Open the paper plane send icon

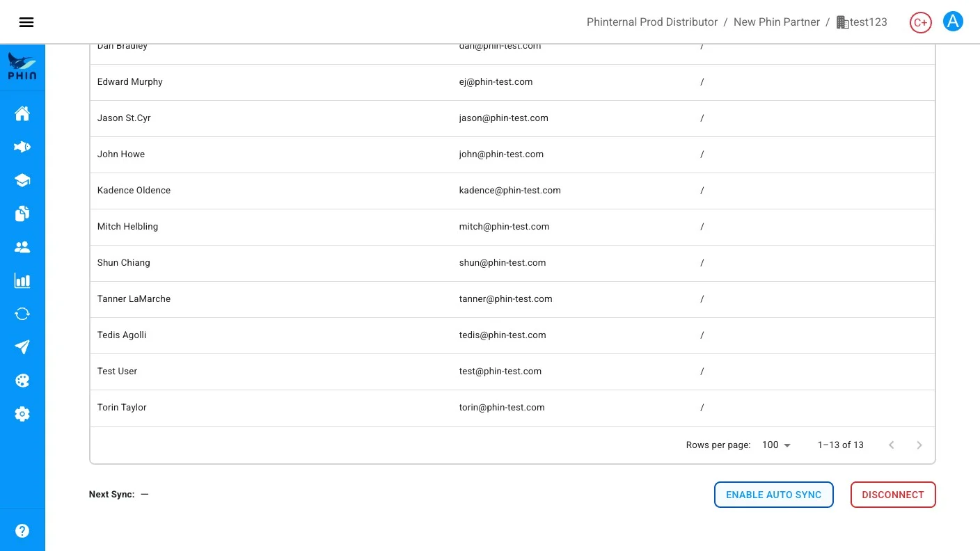click(22, 347)
